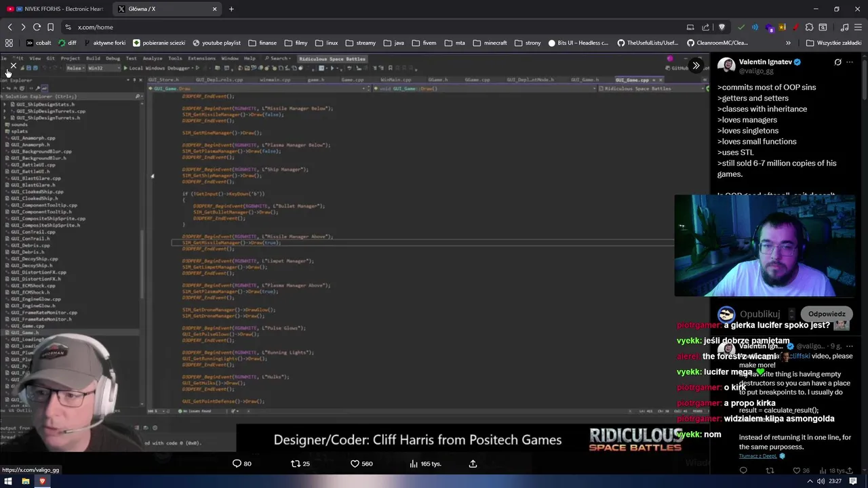Open the notification center icon

[852, 481]
